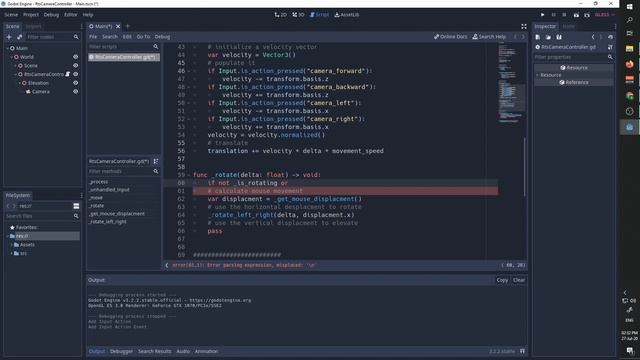Close the Main scene tab

tap(118, 26)
